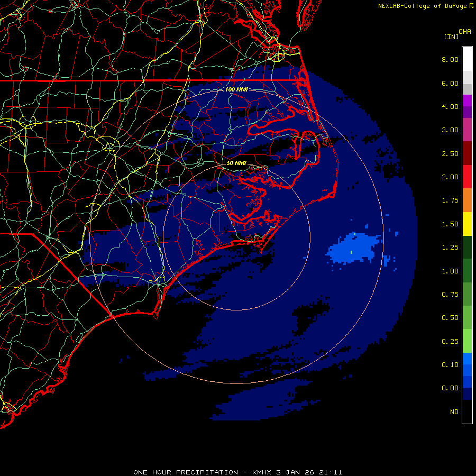
Task: Click the "1.00" legend value
Action: [x=450, y=271]
